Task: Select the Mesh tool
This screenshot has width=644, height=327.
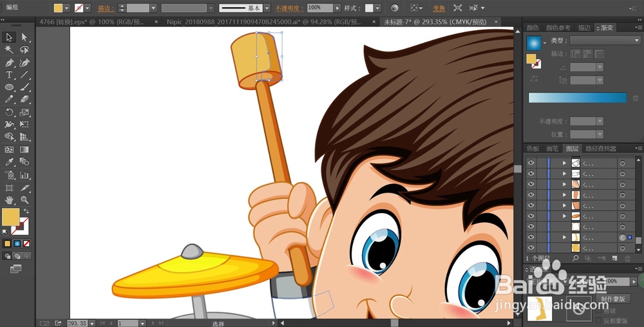Action: (9, 149)
